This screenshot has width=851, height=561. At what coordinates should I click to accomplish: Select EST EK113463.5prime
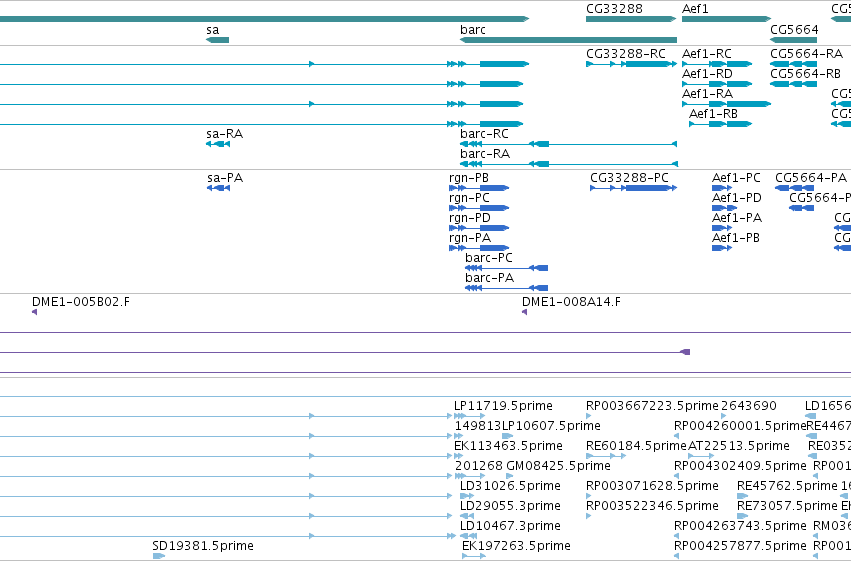(458, 456)
